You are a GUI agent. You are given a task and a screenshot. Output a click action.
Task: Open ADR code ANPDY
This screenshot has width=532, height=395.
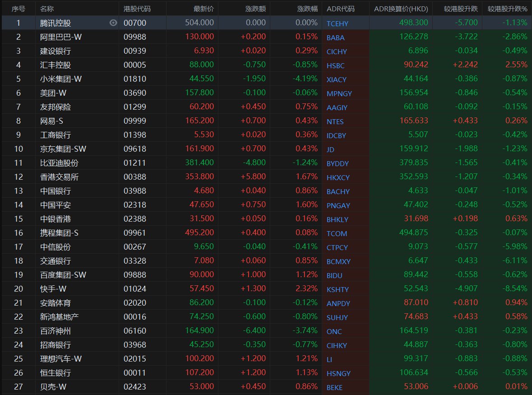338,303
